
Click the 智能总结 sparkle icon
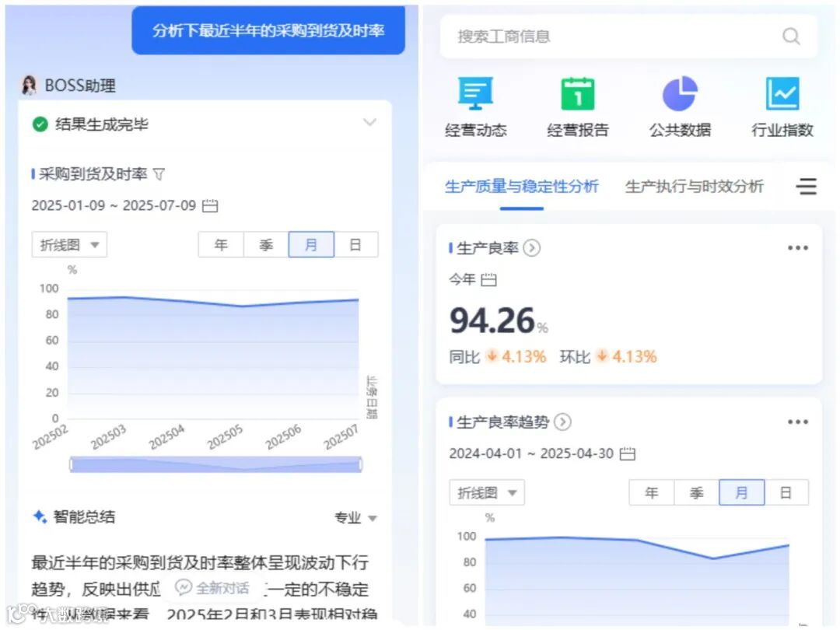pyautogui.click(x=40, y=516)
